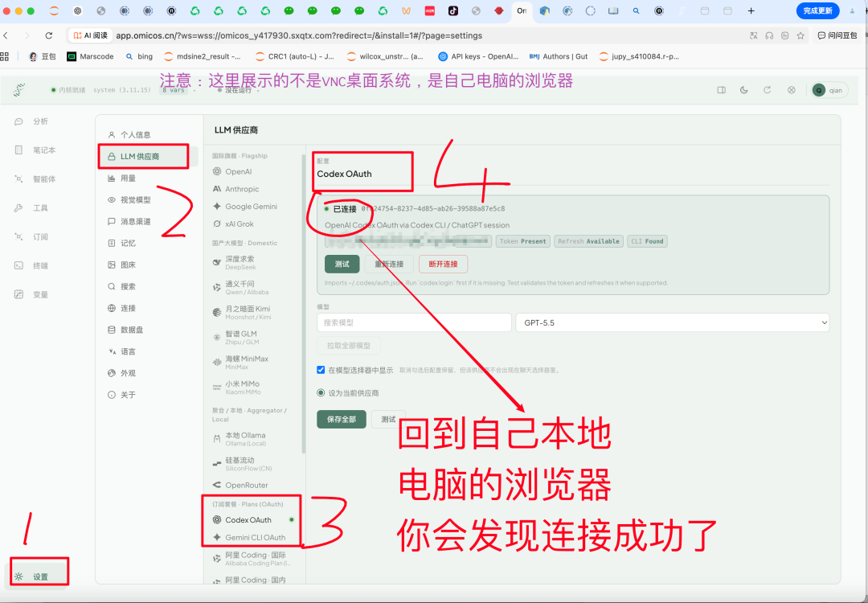Click 拉取全部模型 fetch models button
The height and width of the screenshot is (603, 868).
point(349,346)
